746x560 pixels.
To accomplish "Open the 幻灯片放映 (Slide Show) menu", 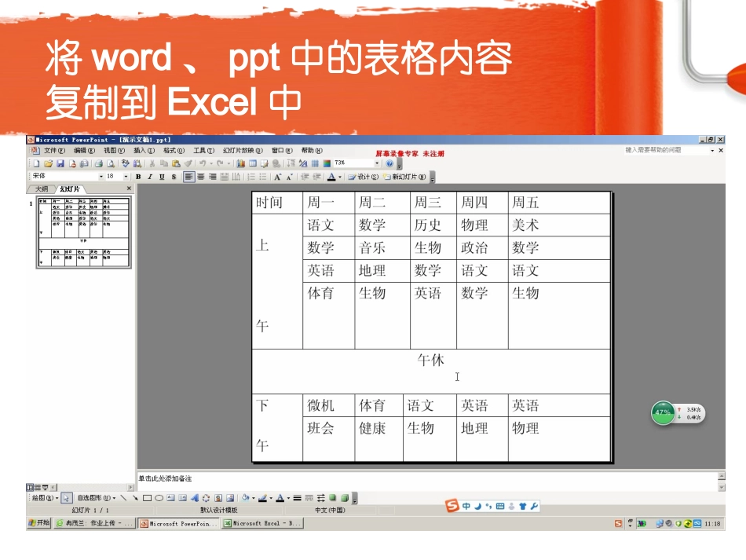I will point(243,150).
